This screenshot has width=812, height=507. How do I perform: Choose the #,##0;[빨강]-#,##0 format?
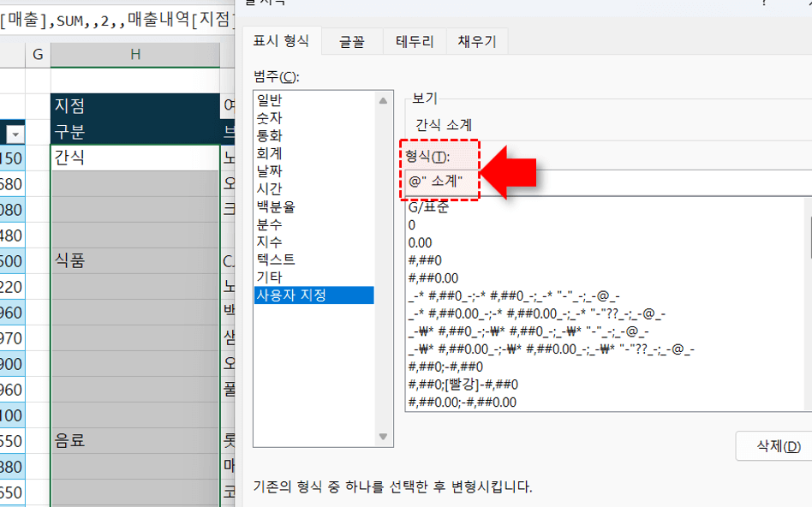click(x=463, y=385)
